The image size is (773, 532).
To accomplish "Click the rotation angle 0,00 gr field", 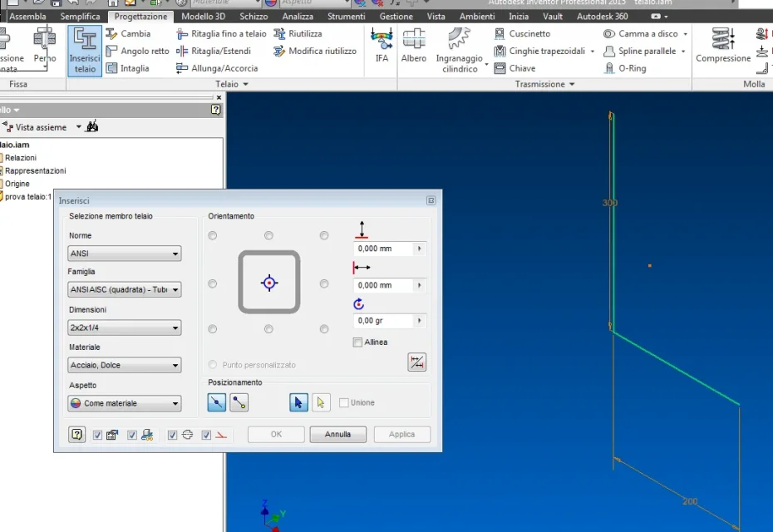I will pyautogui.click(x=383, y=321).
